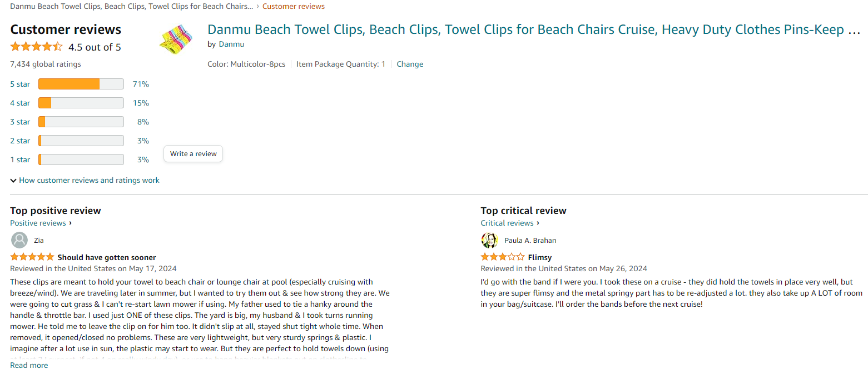The width and height of the screenshot is (868, 374).
Task: Click Change next to Item Package Quantity
Action: pyautogui.click(x=410, y=64)
